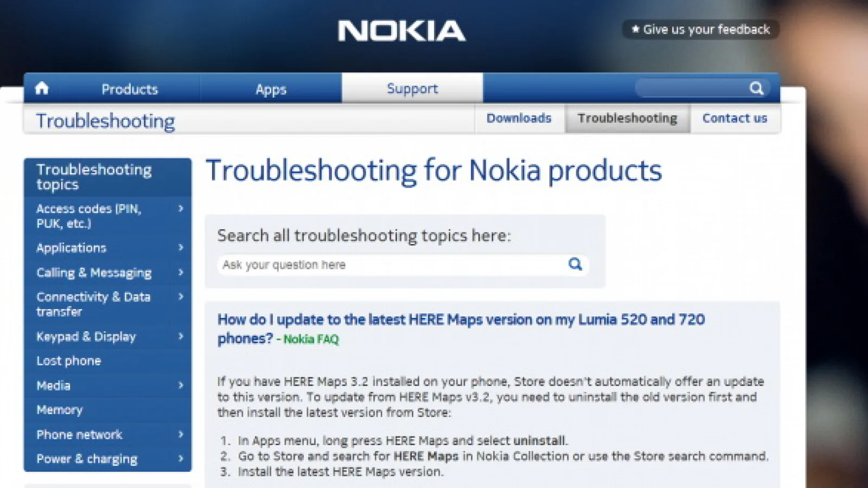This screenshot has height=488, width=868.
Task: Open the Media topic
Action: tap(53, 386)
